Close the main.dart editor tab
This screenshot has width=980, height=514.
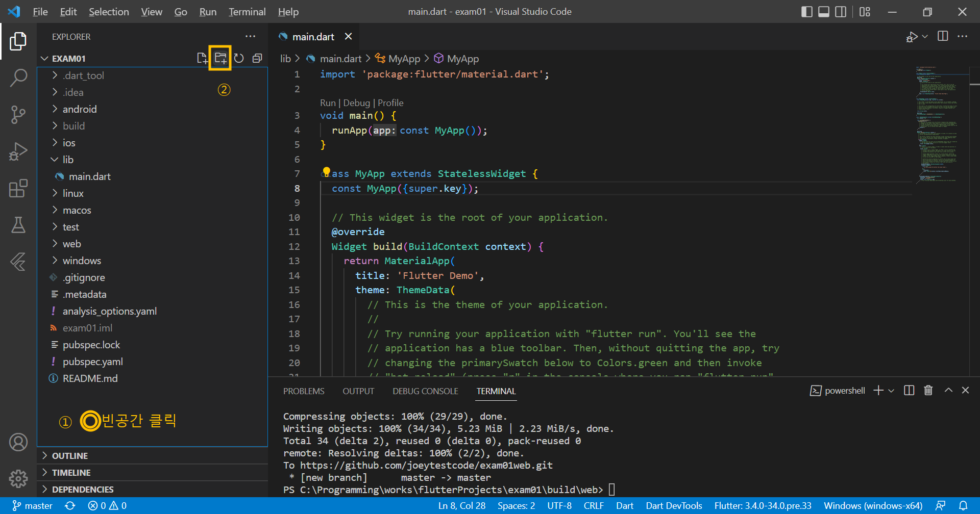pyautogui.click(x=348, y=37)
